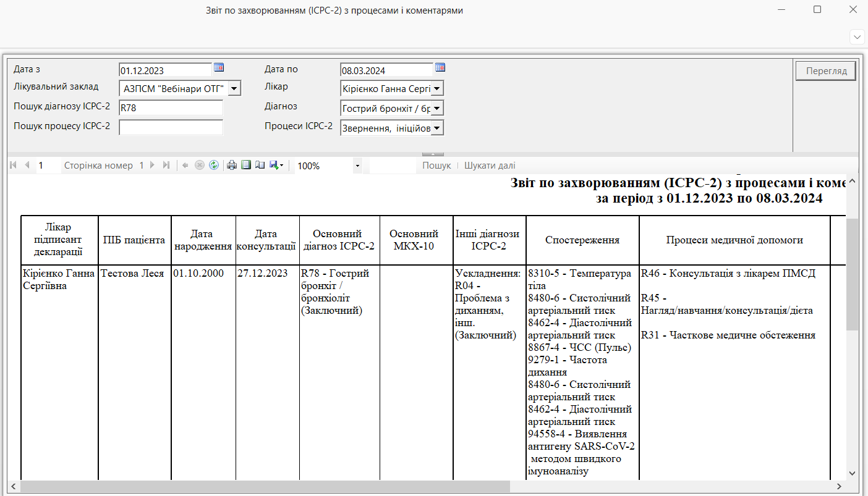Click R46 - Консультація з лікарем ПМСД
The image size is (868, 496).
[728, 273]
